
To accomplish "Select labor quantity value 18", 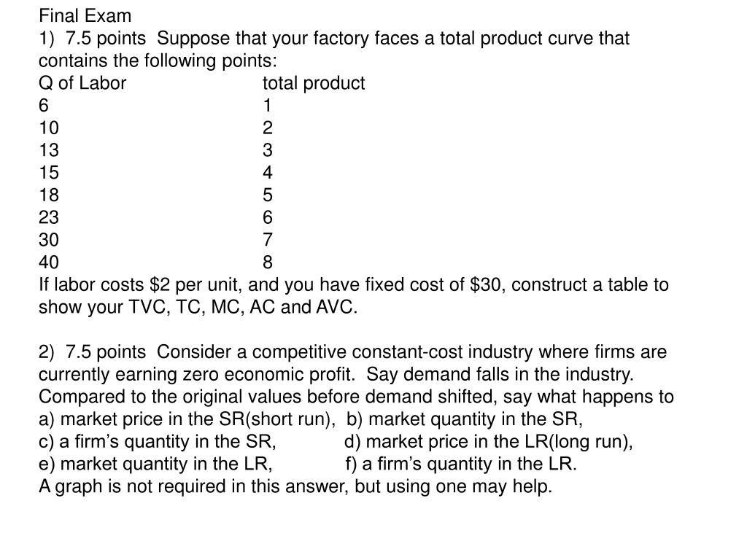I will (49, 195).
